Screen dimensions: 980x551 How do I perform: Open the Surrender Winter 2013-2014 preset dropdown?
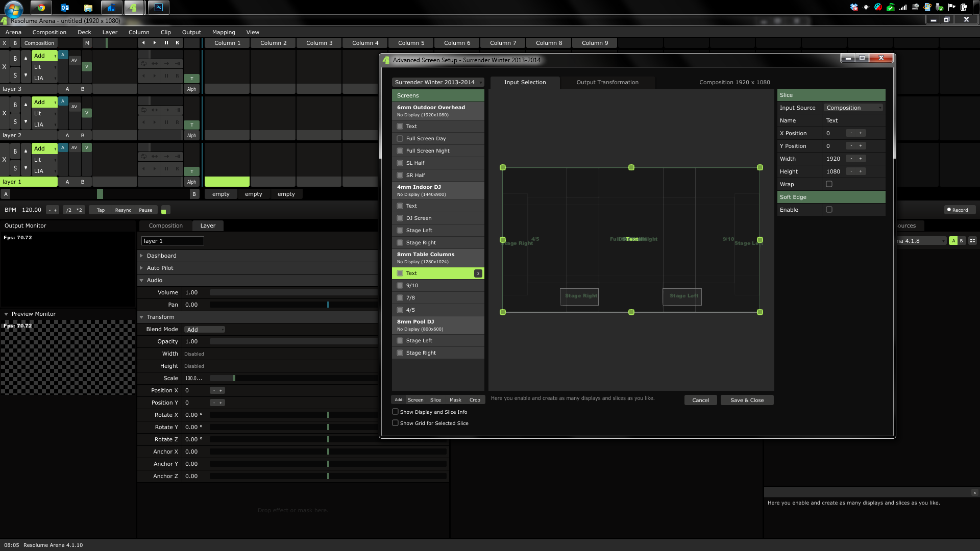tap(438, 82)
